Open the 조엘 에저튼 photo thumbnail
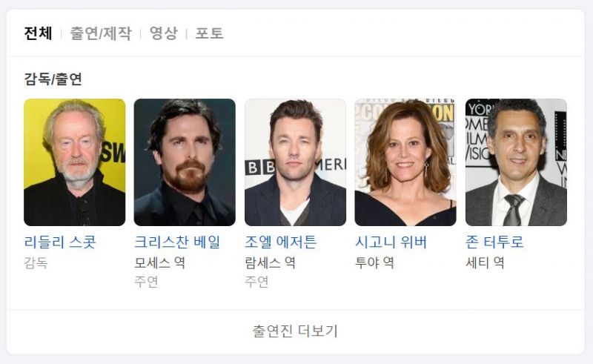 click(x=295, y=162)
